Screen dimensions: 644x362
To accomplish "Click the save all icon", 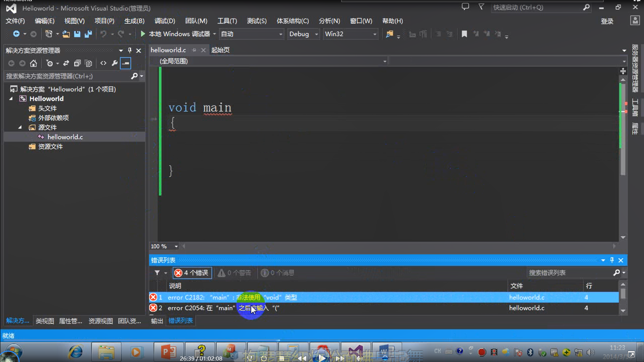I will pyautogui.click(x=88, y=34).
